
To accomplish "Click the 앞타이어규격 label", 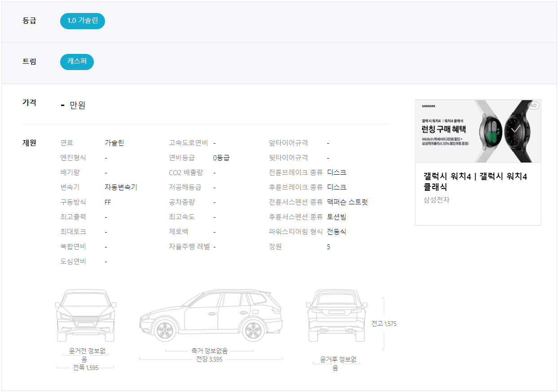I will [288, 143].
